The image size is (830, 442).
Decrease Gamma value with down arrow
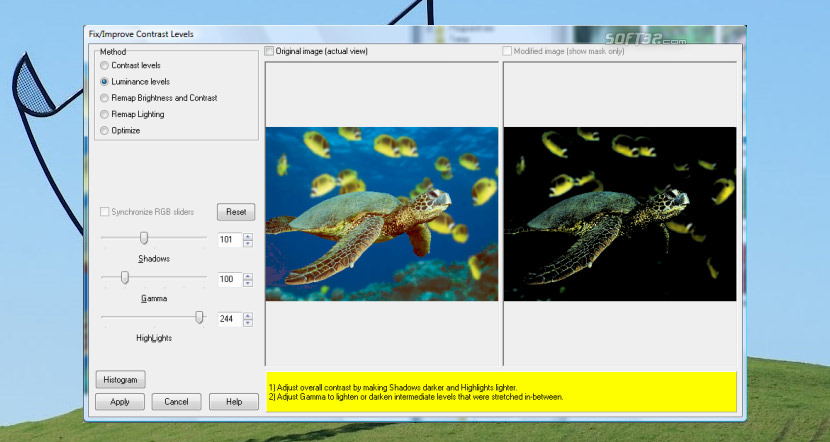248,283
